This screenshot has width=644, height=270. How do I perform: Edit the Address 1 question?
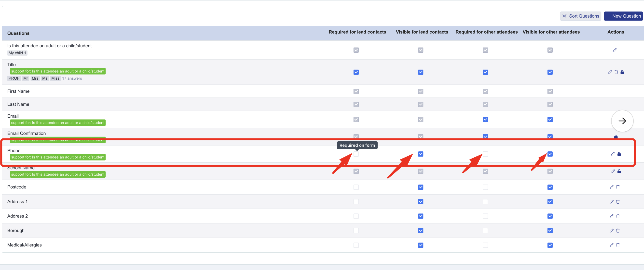click(611, 202)
